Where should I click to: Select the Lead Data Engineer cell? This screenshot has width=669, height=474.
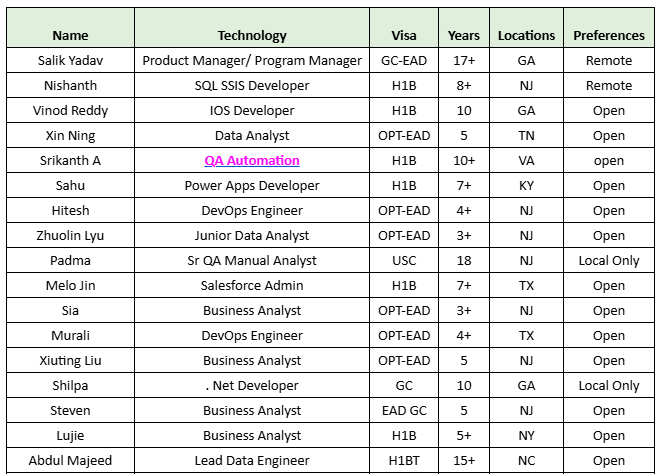[x=252, y=460]
